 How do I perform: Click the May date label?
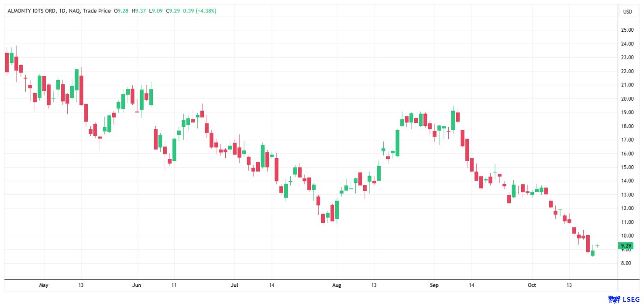pos(44,285)
